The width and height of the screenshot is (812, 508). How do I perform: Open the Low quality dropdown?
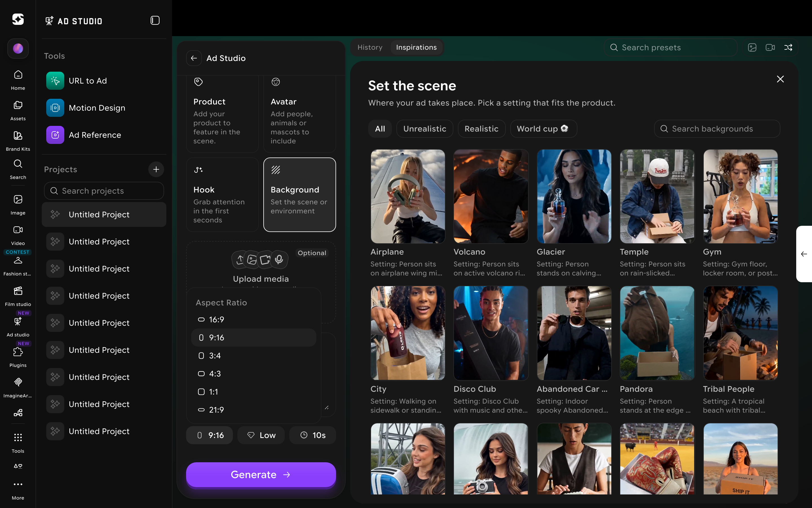[x=261, y=435]
